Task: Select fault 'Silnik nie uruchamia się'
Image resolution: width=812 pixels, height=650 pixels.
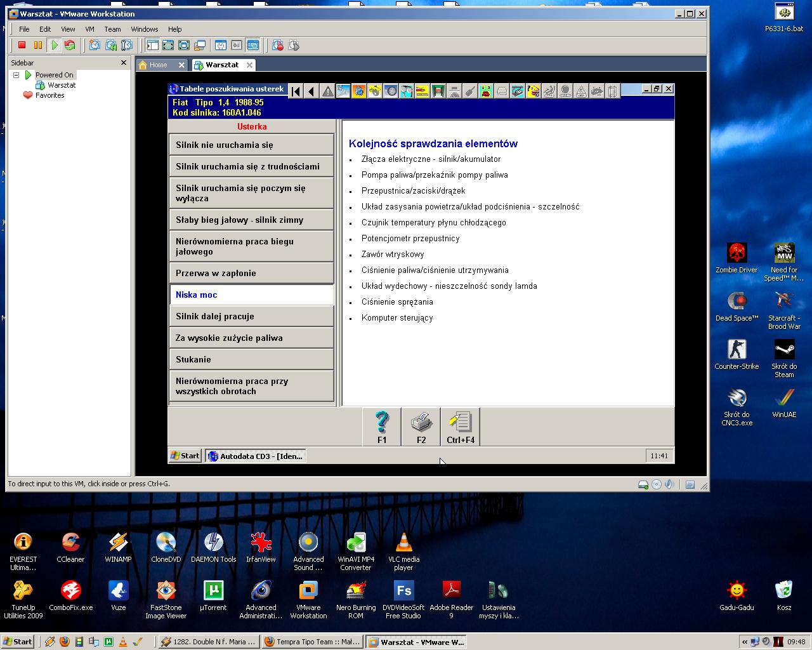Action: (x=251, y=145)
